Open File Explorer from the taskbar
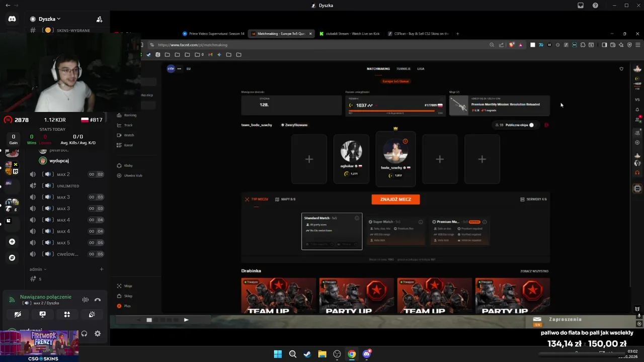Viewport: 644px width, 362px height. (x=322, y=354)
